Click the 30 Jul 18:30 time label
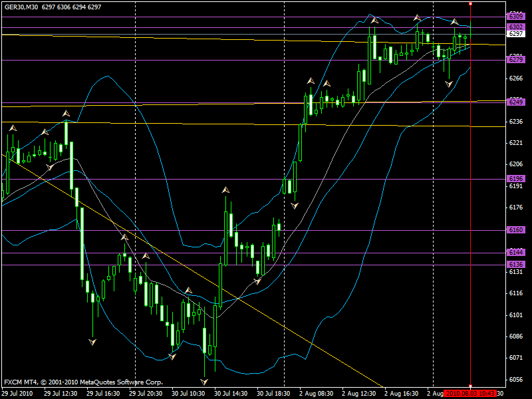532x399 pixels. click(x=273, y=394)
